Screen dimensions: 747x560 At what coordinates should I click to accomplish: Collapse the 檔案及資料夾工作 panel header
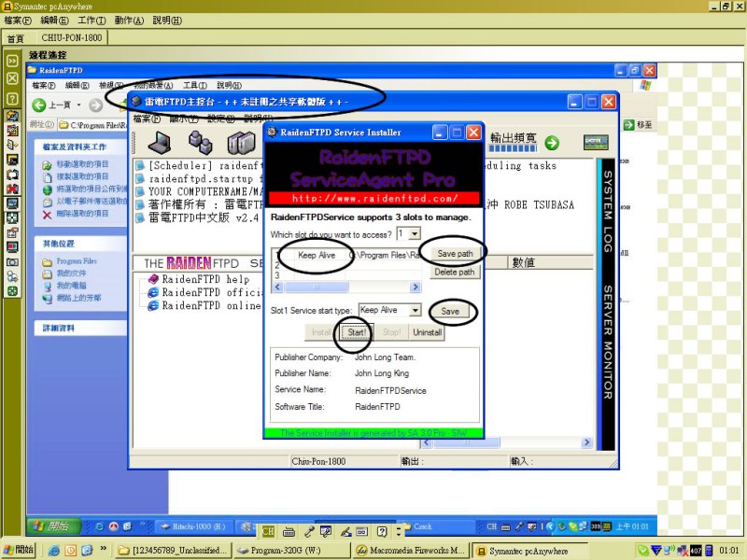[80, 147]
